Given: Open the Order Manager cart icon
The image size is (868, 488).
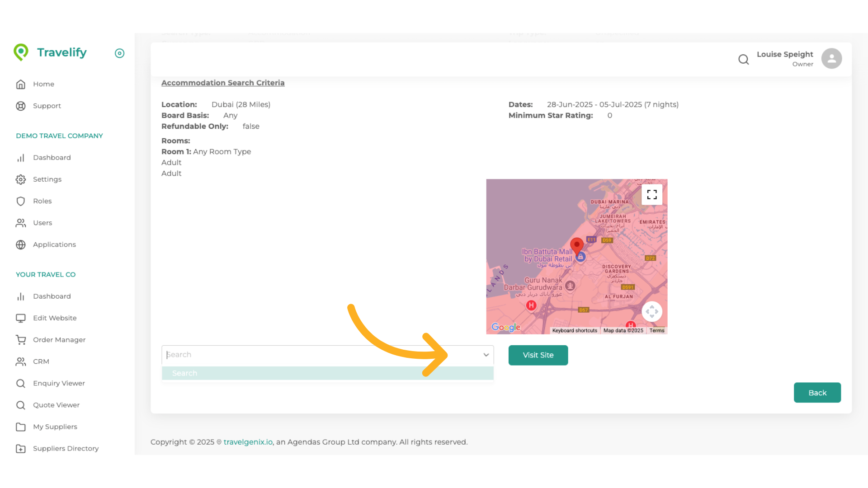Looking at the screenshot, I should pos(21,339).
